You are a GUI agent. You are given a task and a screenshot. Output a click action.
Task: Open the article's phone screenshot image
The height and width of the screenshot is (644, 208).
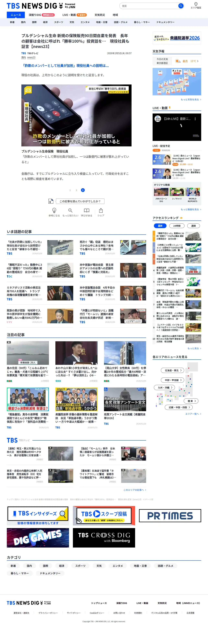76,115
